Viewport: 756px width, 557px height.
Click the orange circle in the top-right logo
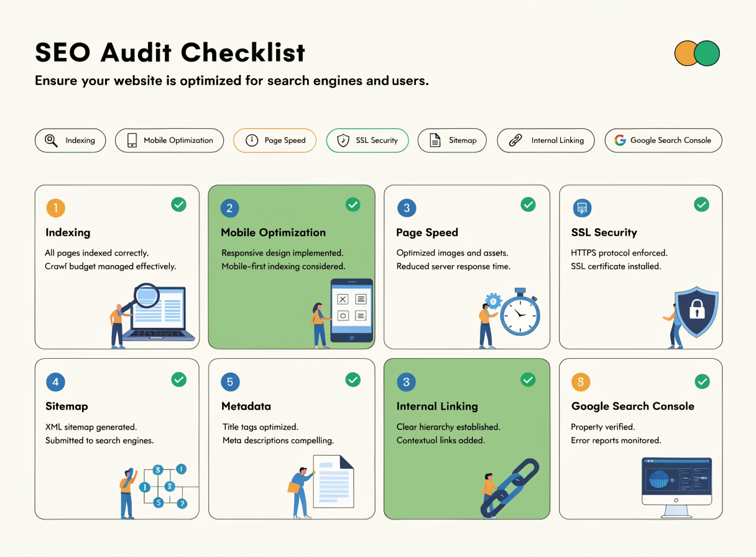(x=685, y=53)
